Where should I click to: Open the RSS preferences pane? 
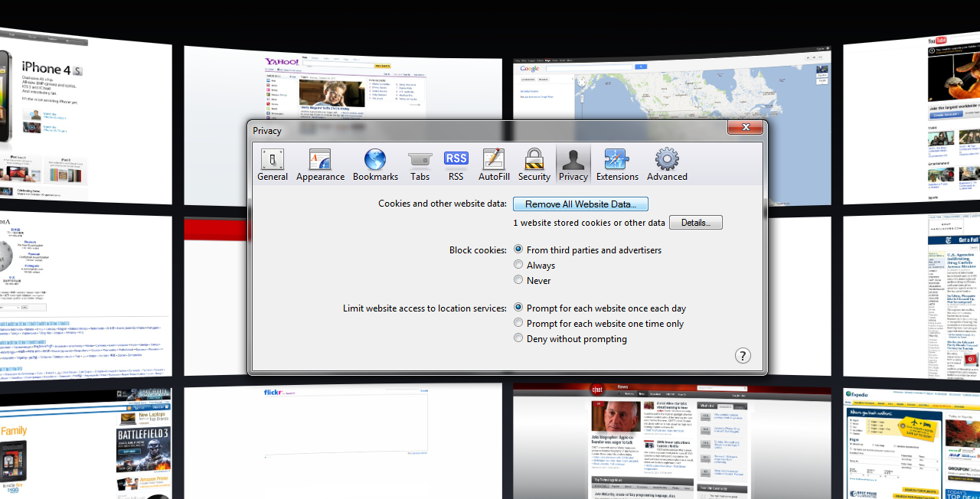456,165
